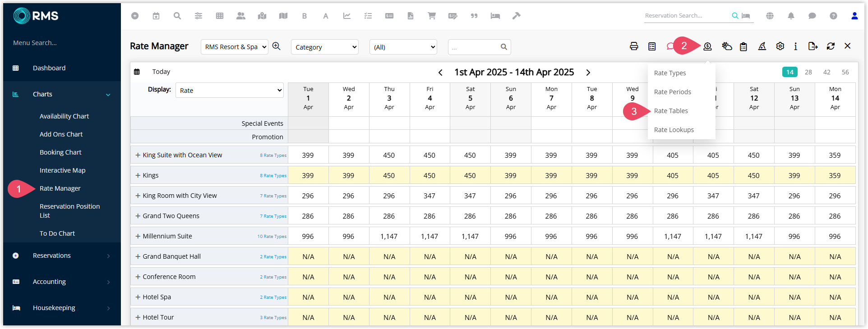The height and width of the screenshot is (329, 868).
Task: Expand the Reservations sidebar section
Action: [x=108, y=256]
